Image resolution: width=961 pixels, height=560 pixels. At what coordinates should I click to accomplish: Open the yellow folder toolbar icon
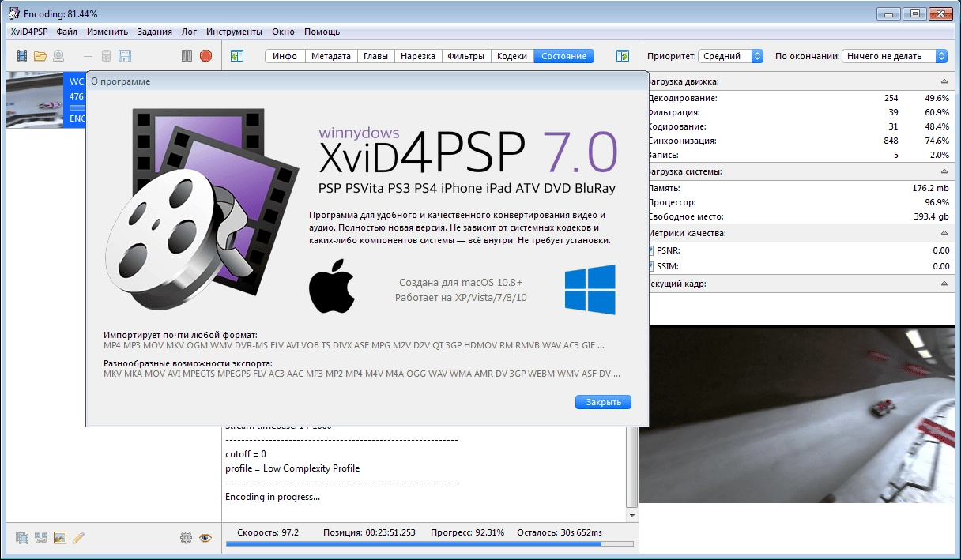point(40,56)
